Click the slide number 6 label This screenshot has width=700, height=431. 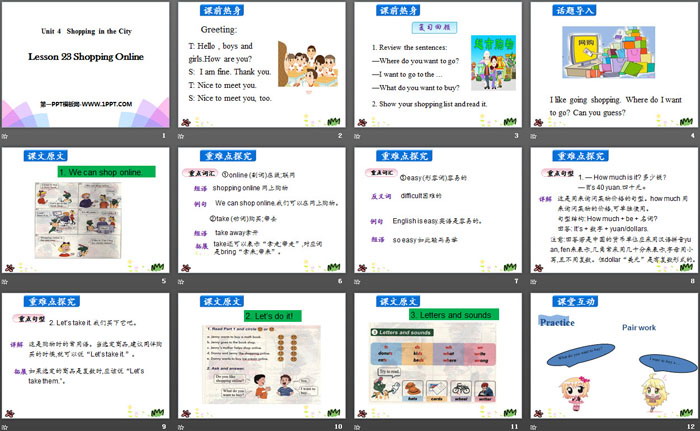pyautogui.click(x=340, y=281)
